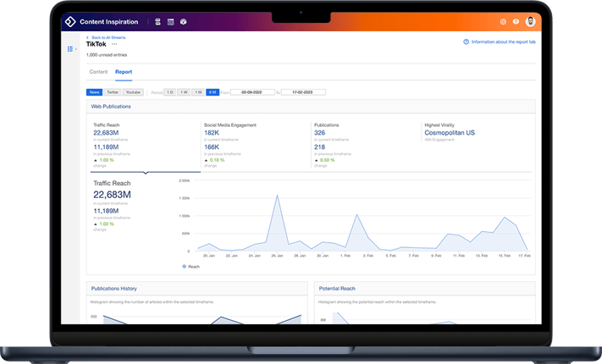Click the 182K engagement value

[x=212, y=133]
